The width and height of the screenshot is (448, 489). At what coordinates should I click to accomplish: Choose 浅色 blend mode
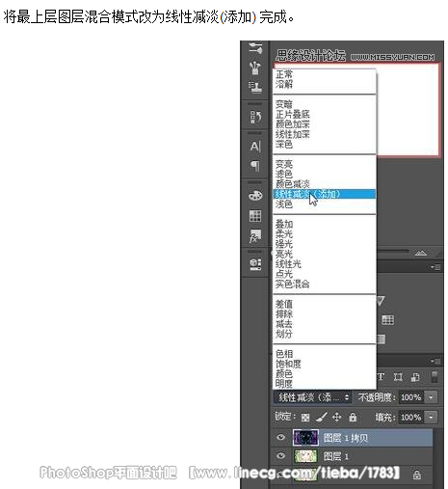point(284,204)
